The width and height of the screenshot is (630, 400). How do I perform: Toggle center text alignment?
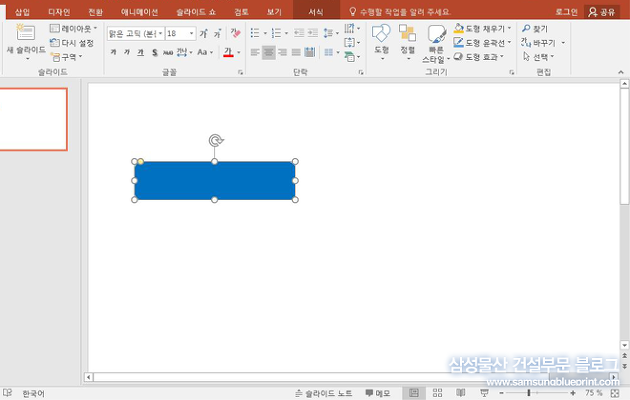269,52
